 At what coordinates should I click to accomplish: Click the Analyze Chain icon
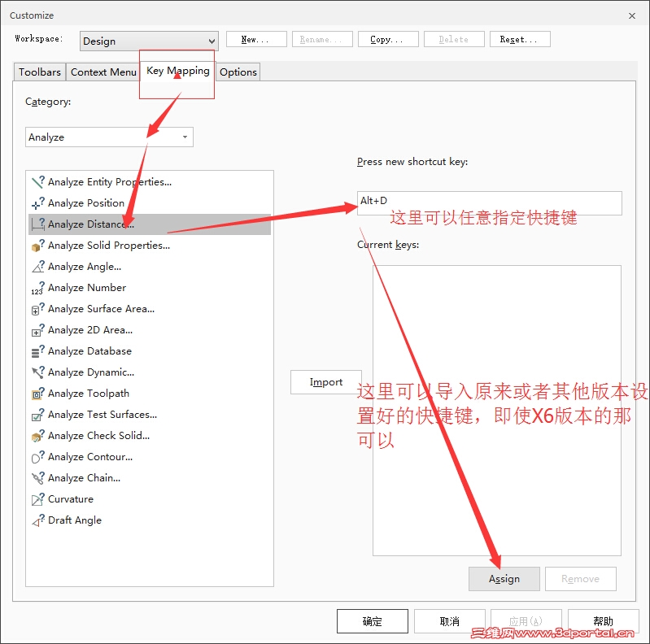coord(38,477)
